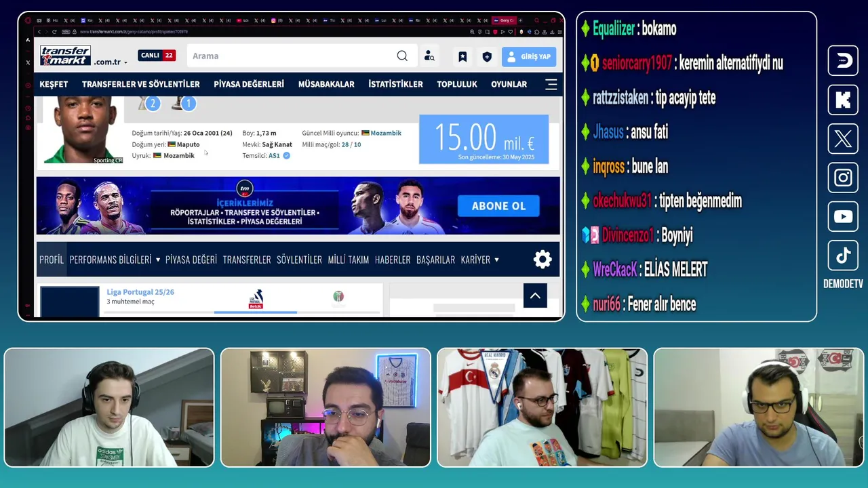Click chat username seniorcarry1907
The image size is (868, 488).
(x=637, y=63)
